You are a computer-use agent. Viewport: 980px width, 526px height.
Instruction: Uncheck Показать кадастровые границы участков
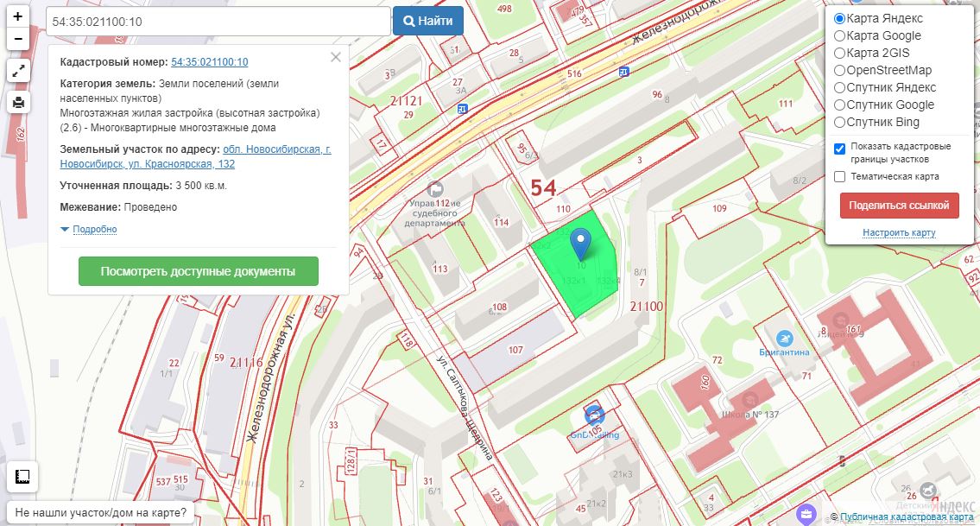pos(840,149)
